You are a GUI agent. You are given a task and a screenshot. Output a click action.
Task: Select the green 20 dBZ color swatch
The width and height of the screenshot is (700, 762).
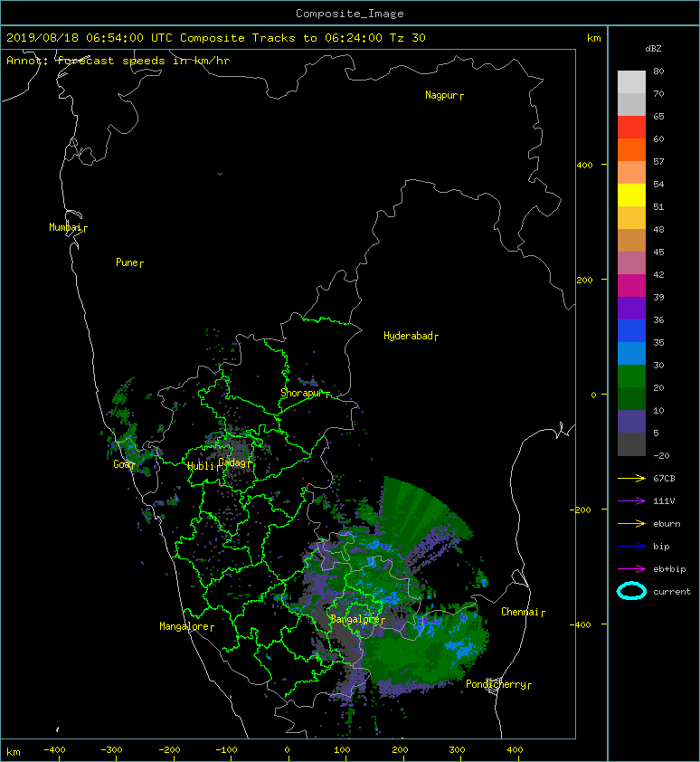[x=631, y=376]
